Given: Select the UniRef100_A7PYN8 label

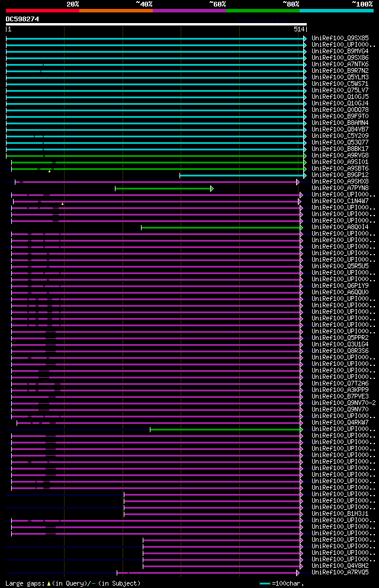Looking at the screenshot, I should tap(340, 188).
